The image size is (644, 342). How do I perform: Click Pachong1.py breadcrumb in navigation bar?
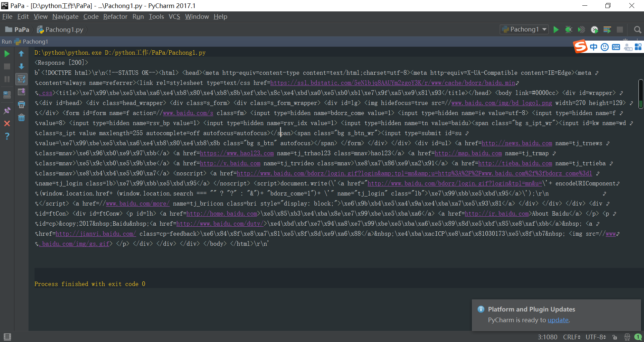[60, 30]
